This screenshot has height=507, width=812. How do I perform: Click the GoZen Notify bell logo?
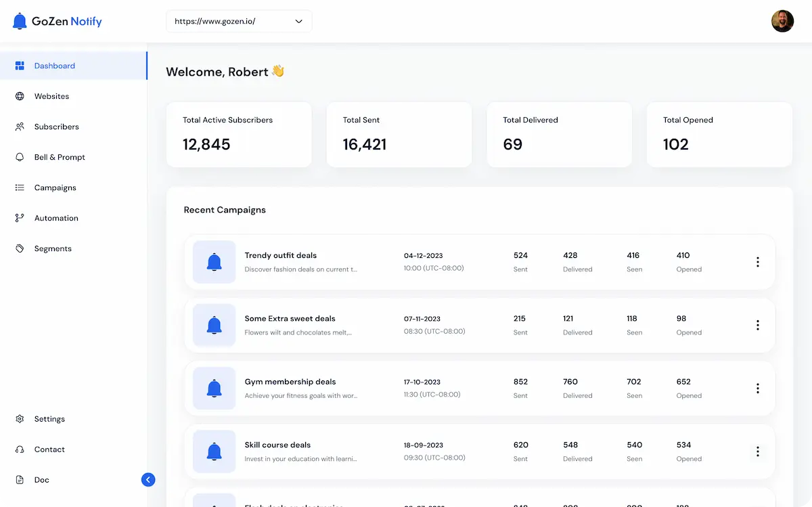click(18, 20)
